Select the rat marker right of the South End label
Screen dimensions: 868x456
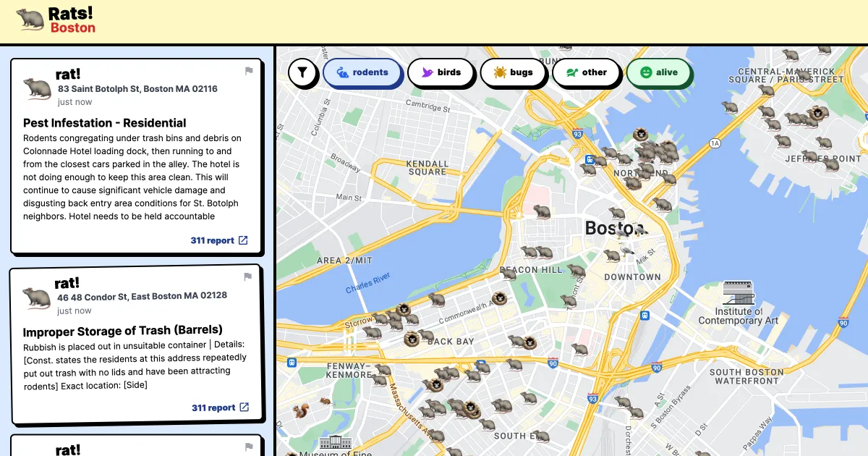point(540,436)
